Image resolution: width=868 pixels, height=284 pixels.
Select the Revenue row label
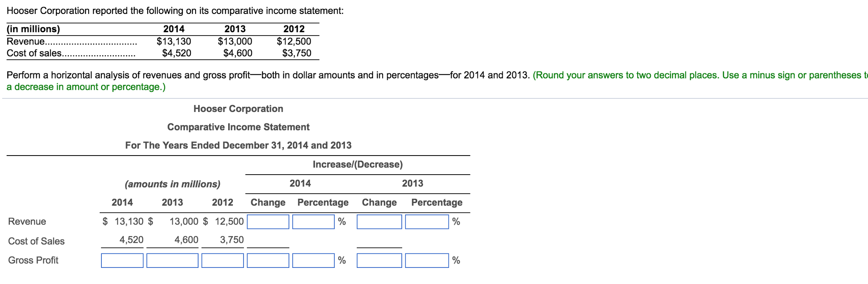pos(26,221)
